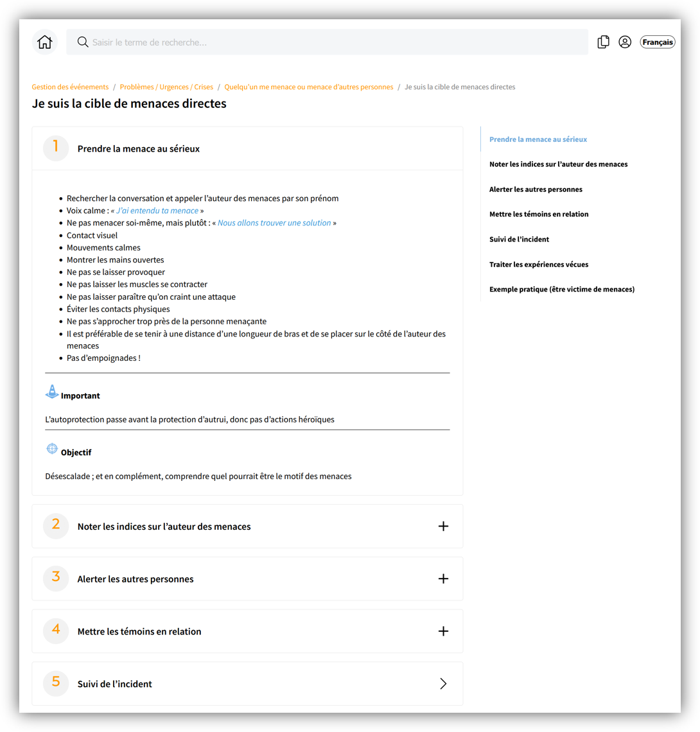Focus the search term input field
The height and width of the screenshot is (732, 700).
[x=334, y=42]
